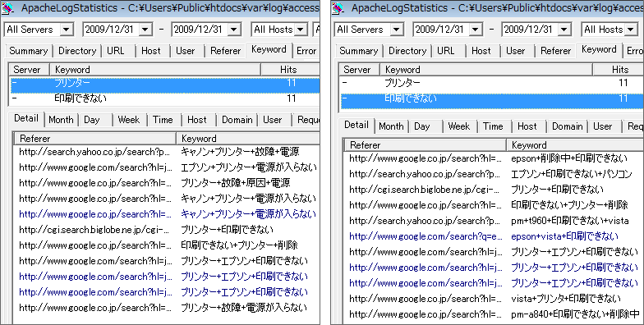644x325 pixels.
Task: Open Month sub-tab in right window
Action: click(x=391, y=126)
